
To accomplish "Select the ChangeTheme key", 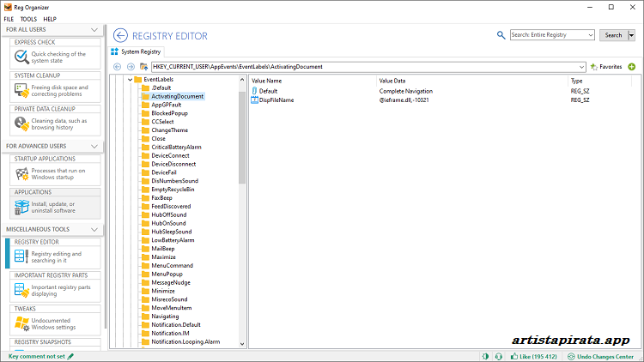I will pos(170,130).
